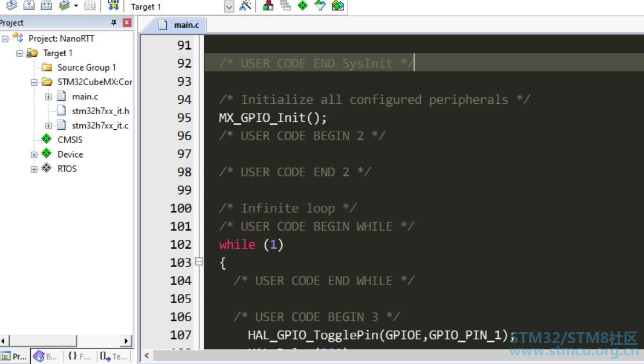Screen dimensions: 644x364
Task: Select stm32h7xx_it.c in project tree
Action: point(100,125)
